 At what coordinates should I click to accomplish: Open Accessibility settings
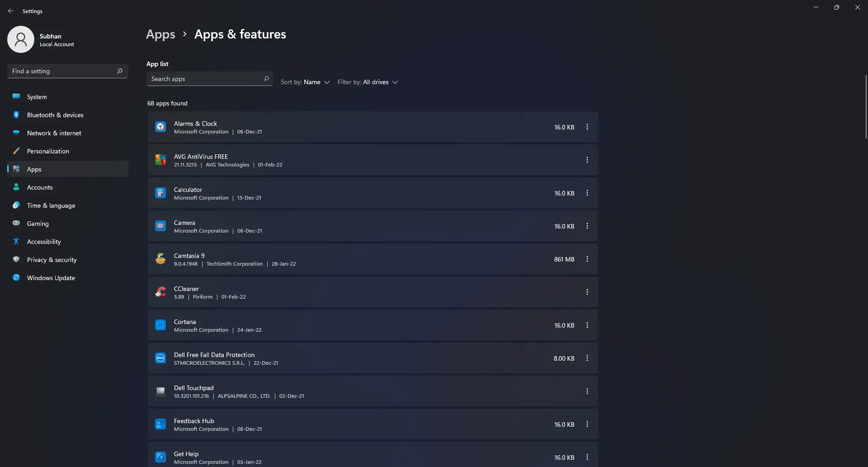tap(68, 242)
